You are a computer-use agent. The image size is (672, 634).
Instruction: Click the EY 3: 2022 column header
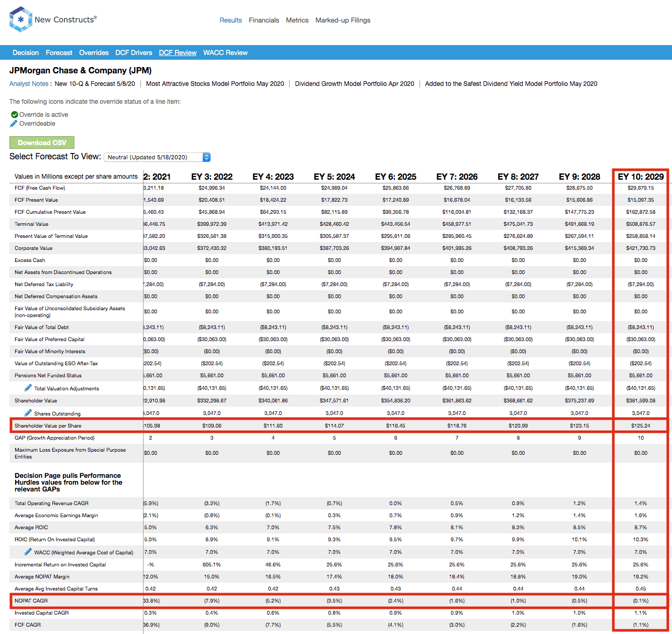click(x=212, y=177)
